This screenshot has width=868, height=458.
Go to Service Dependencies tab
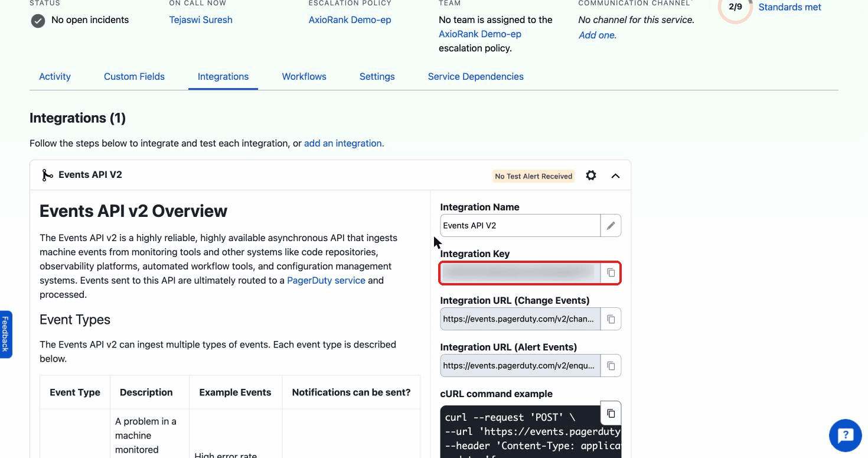click(x=476, y=76)
